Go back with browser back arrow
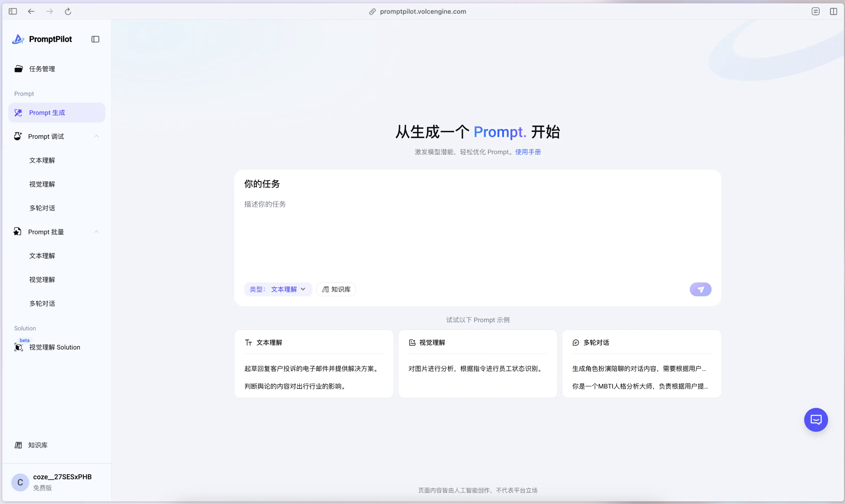This screenshot has width=845, height=504. pyautogui.click(x=31, y=12)
